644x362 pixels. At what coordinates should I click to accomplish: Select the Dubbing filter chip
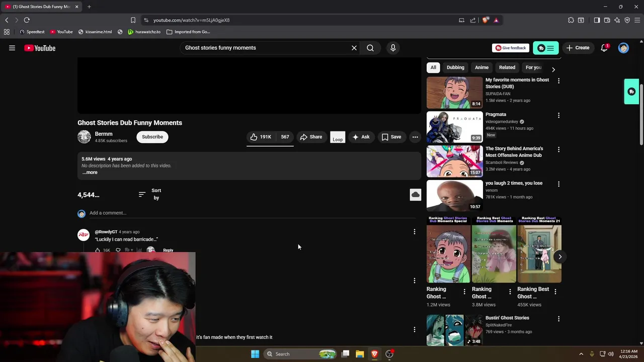click(x=455, y=67)
